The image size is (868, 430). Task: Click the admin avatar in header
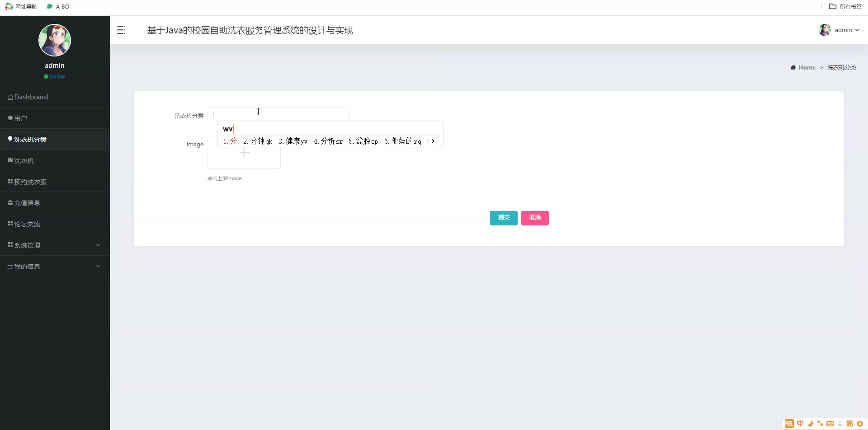pyautogui.click(x=825, y=30)
